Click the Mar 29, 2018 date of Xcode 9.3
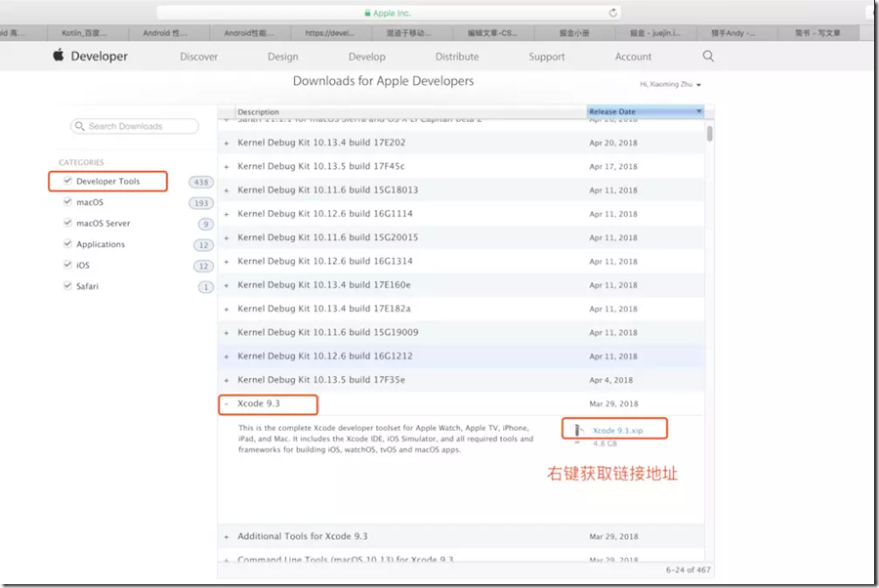This screenshot has width=879, height=588. point(613,403)
